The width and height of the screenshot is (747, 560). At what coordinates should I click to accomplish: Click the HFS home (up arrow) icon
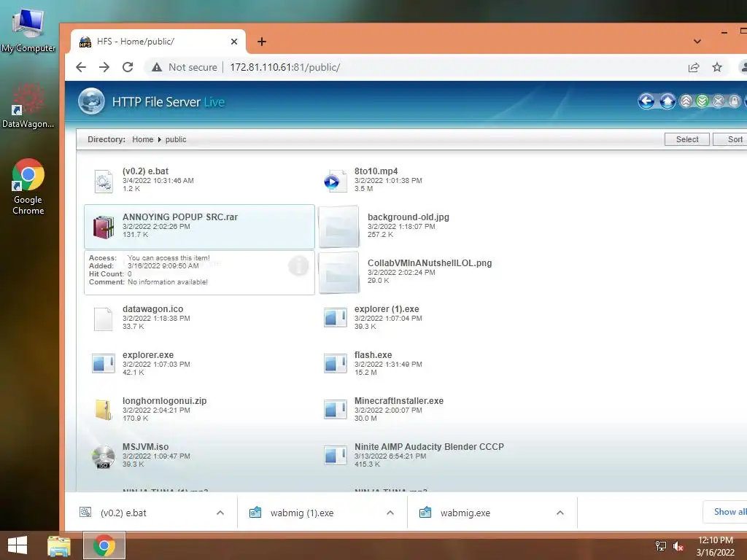click(667, 101)
